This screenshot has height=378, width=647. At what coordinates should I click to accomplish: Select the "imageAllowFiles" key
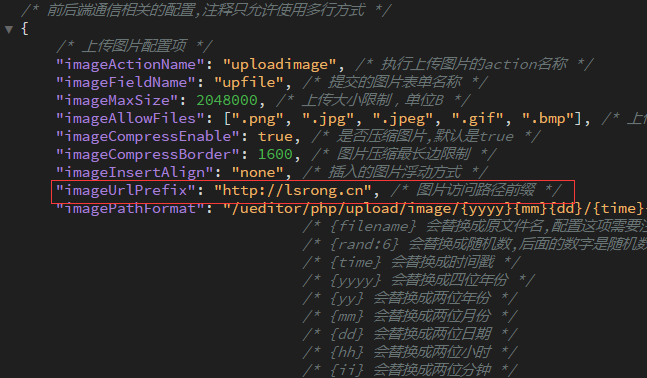pos(130,118)
